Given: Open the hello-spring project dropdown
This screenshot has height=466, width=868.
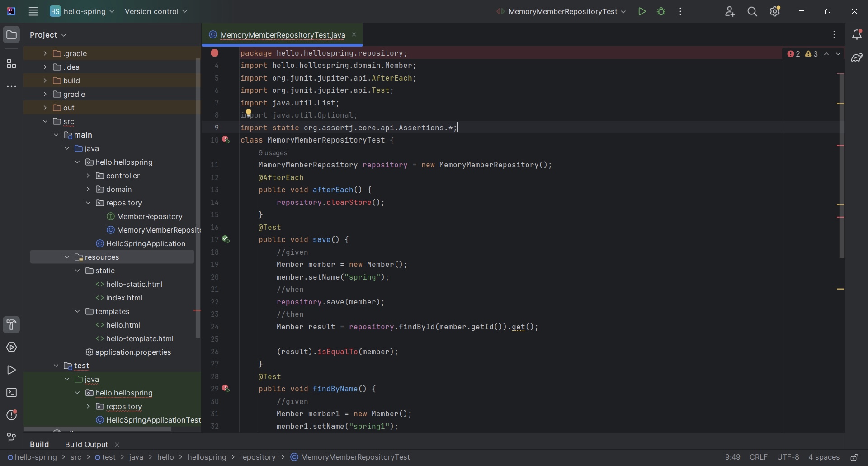Looking at the screenshot, I should [82, 12].
